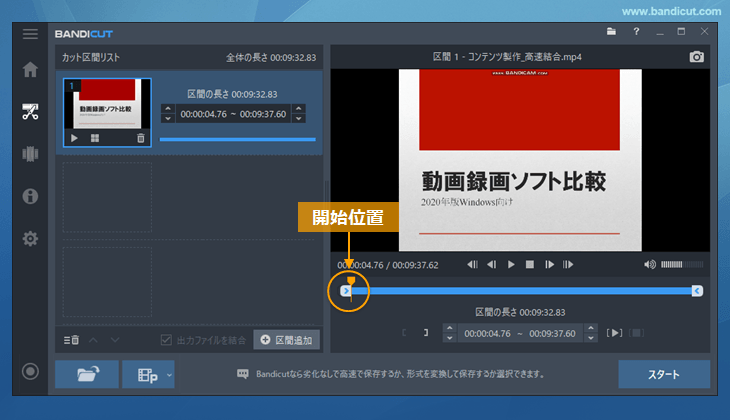The height and width of the screenshot is (420, 730).
Task: Open the hamburger menu in the sidebar
Action: [30, 34]
